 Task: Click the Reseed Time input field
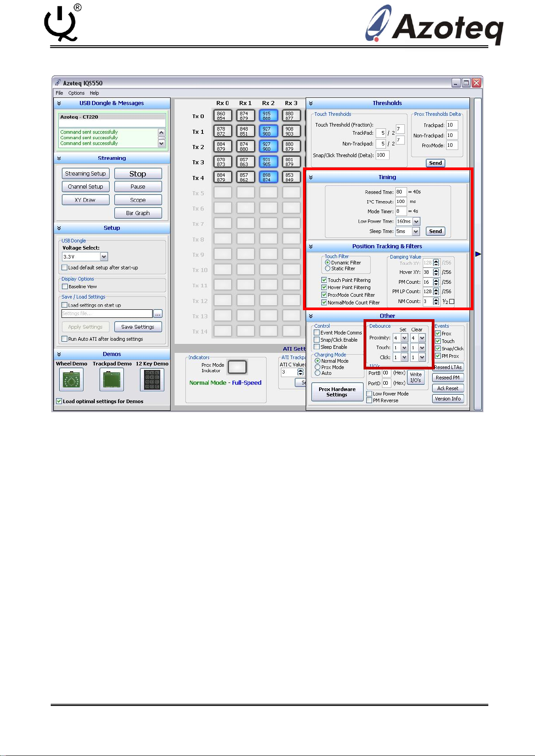tap(401, 192)
